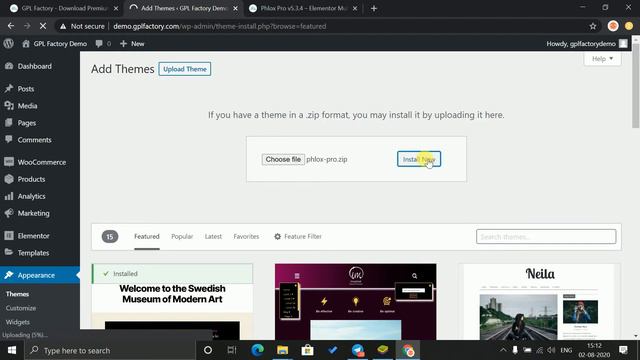Click the GPL Factory Demo home icon
The height and width of the screenshot is (360, 640).
pos(26,44)
